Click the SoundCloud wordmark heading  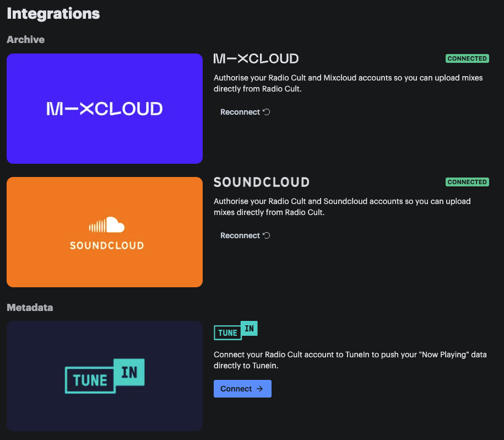pyautogui.click(x=262, y=182)
